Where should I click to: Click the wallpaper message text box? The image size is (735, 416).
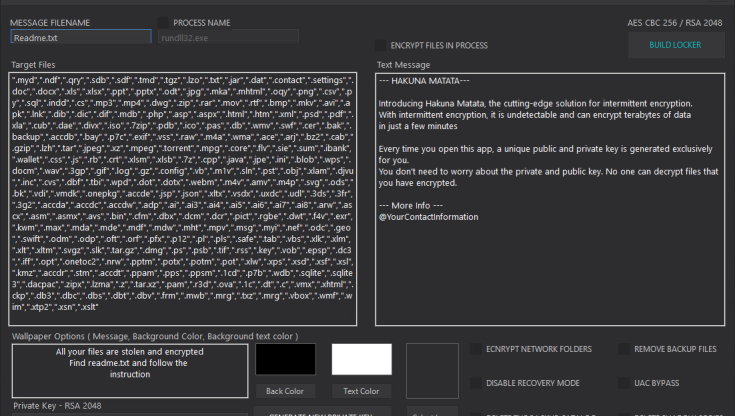point(129,373)
